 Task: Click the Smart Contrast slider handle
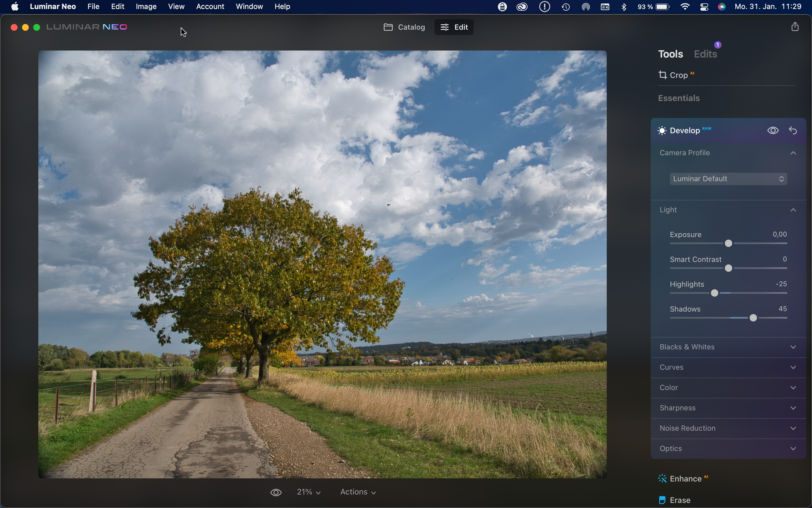(728, 268)
